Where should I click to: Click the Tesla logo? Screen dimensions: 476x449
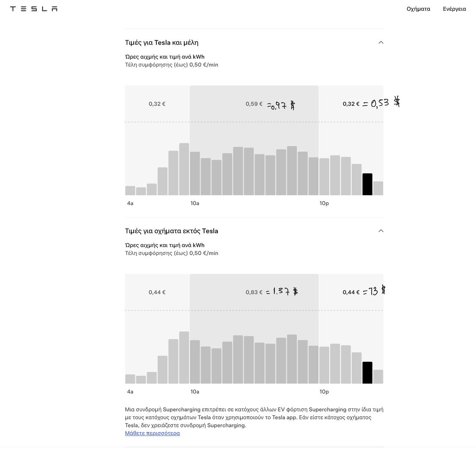(33, 9)
